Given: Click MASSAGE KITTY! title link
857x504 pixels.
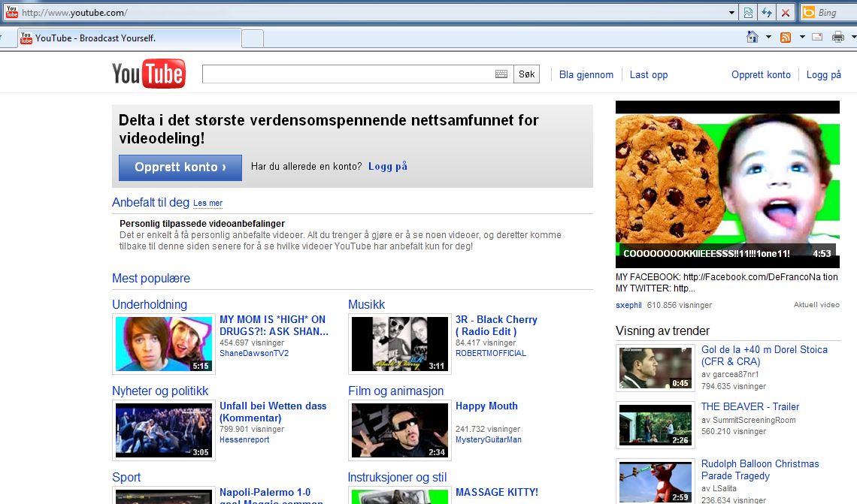Looking at the screenshot, I should [x=497, y=493].
